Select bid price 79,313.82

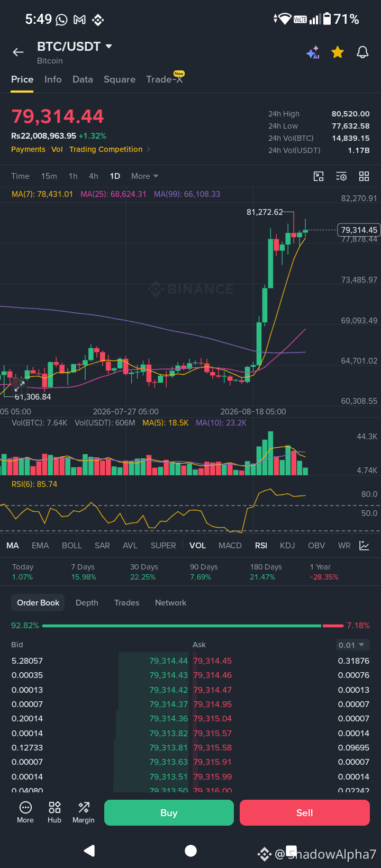(168, 734)
